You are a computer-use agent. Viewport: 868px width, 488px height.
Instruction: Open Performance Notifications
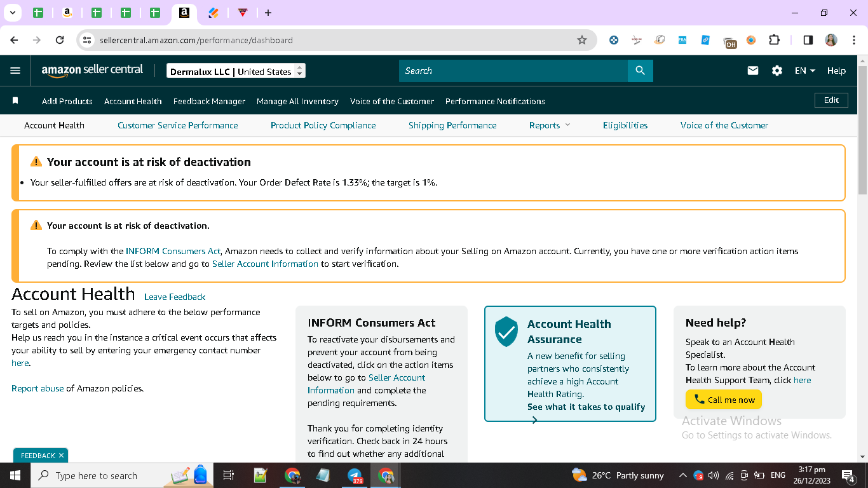(x=495, y=101)
